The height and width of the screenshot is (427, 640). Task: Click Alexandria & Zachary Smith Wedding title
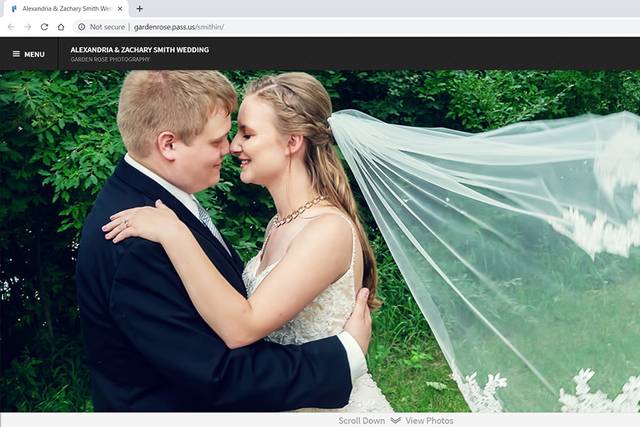(x=140, y=50)
